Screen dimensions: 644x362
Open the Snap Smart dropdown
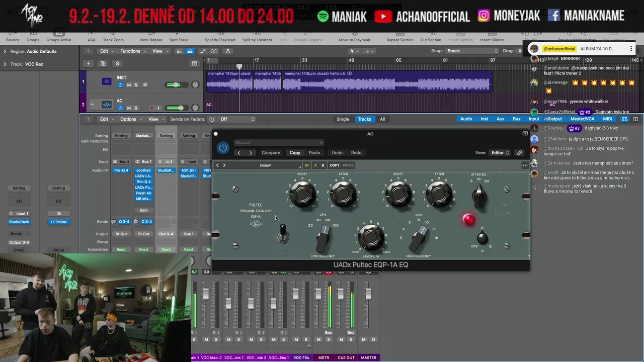471,51
